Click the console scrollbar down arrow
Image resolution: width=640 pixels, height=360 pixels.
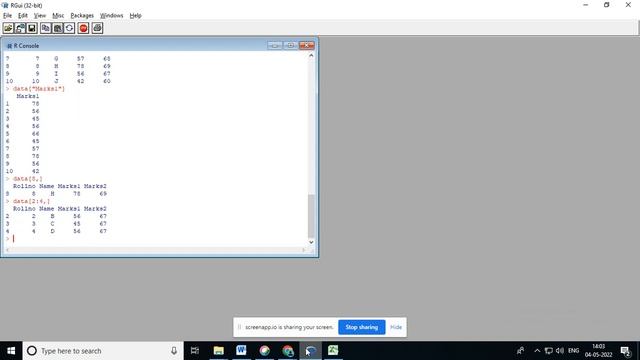(311, 242)
